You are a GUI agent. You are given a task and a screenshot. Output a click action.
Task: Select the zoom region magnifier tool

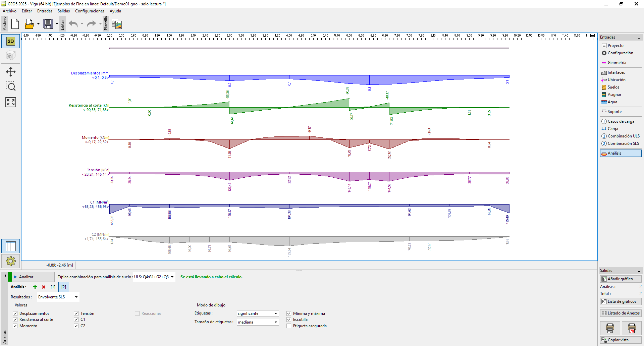[11, 86]
